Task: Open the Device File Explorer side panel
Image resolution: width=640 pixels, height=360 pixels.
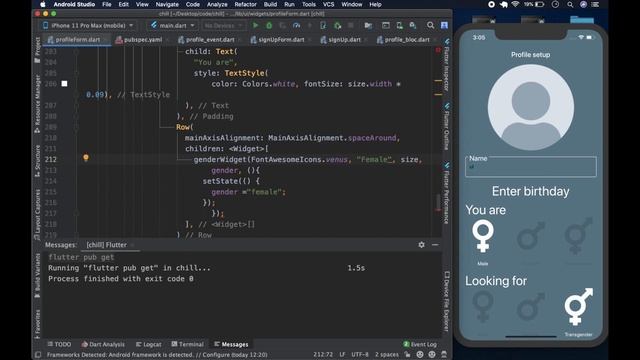Action: tap(447, 301)
